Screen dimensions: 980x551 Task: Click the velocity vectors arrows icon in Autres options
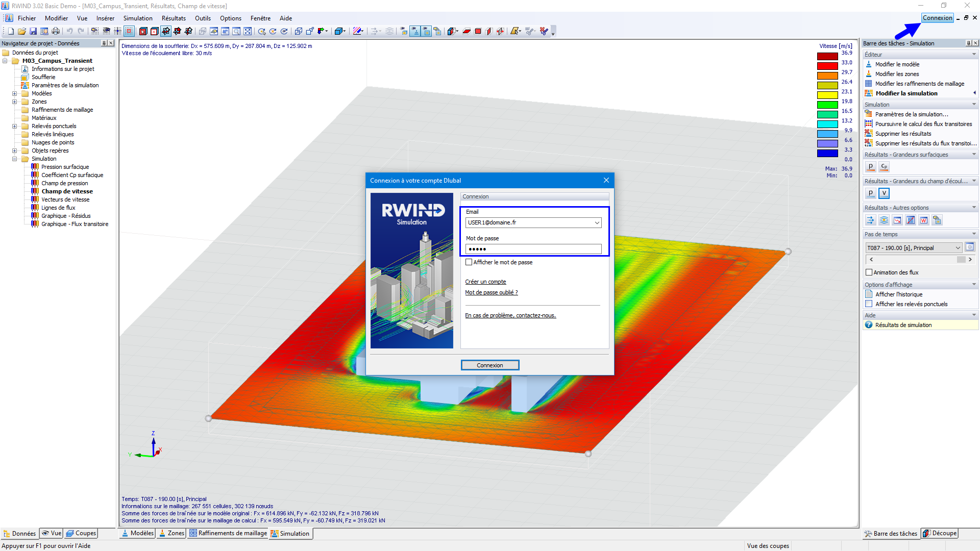point(871,220)
